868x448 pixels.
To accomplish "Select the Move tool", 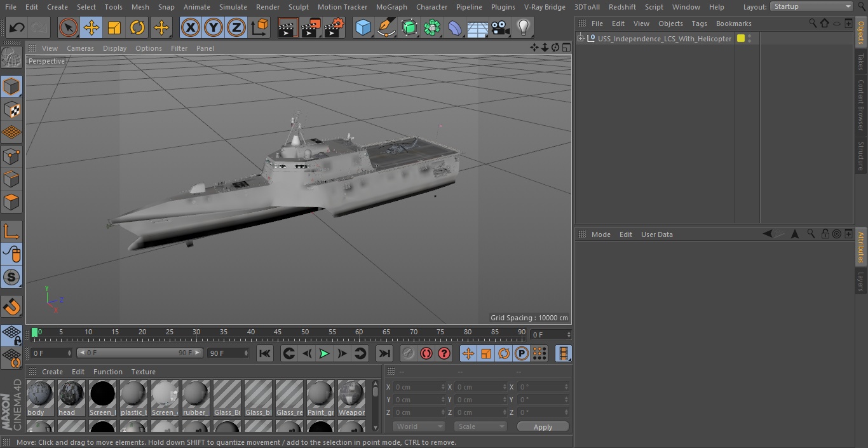I will tap(92, 27).
